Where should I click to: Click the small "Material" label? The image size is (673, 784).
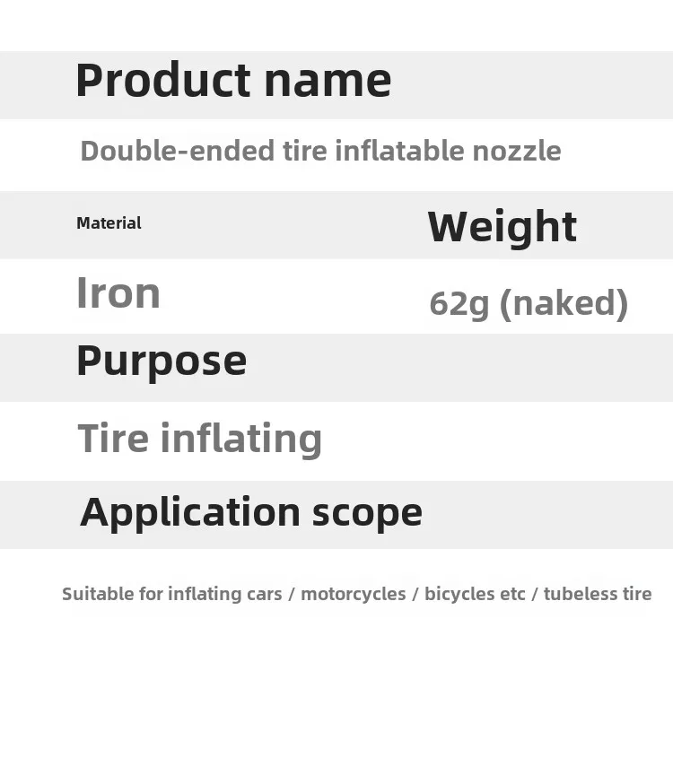pos(109,223)
